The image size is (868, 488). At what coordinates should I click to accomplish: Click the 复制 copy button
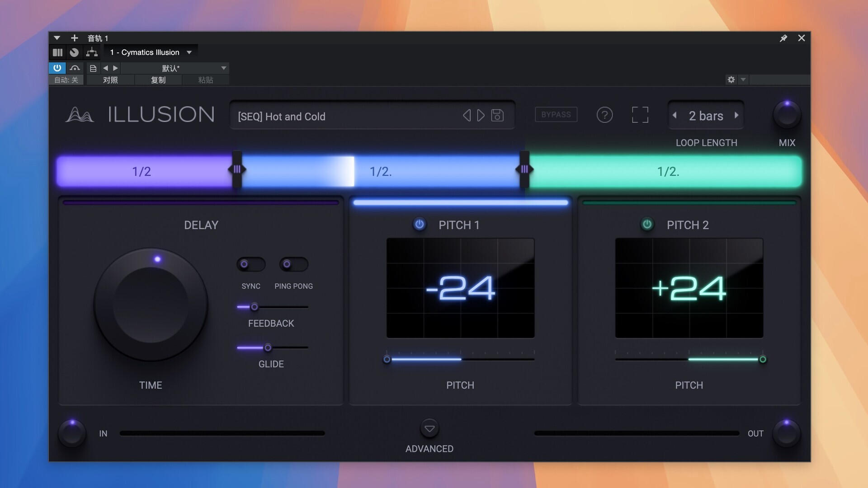[x=158, y=80]
